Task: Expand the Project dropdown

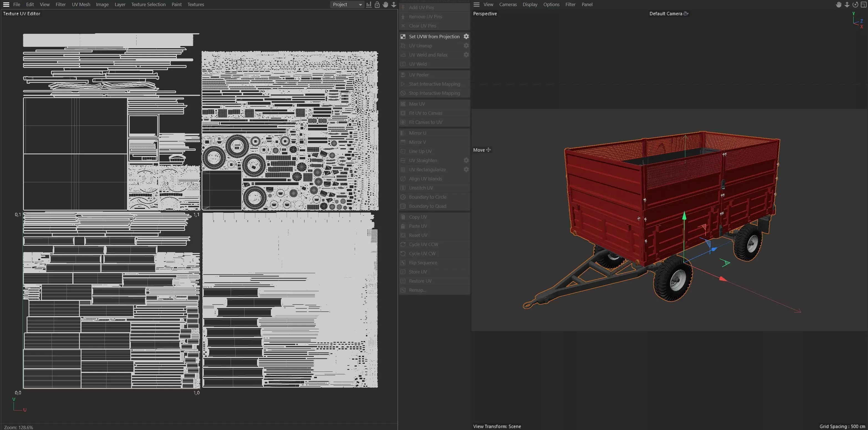Action: (347, 4)
